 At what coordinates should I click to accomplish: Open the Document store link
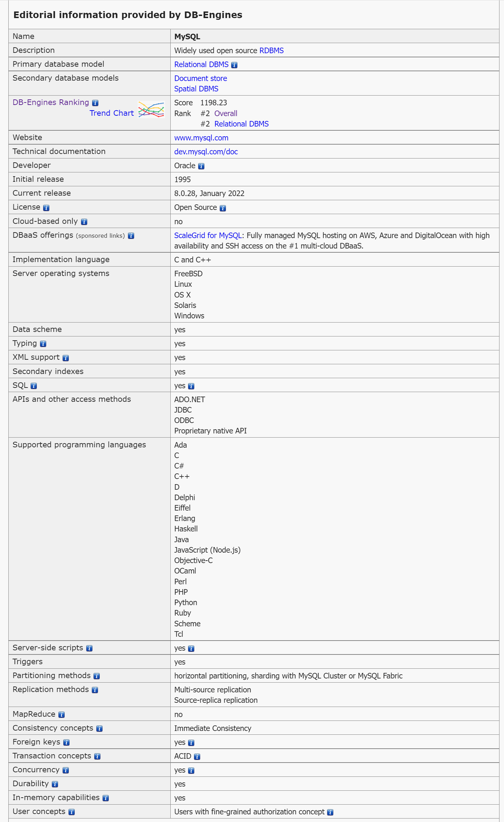(201, 78)
